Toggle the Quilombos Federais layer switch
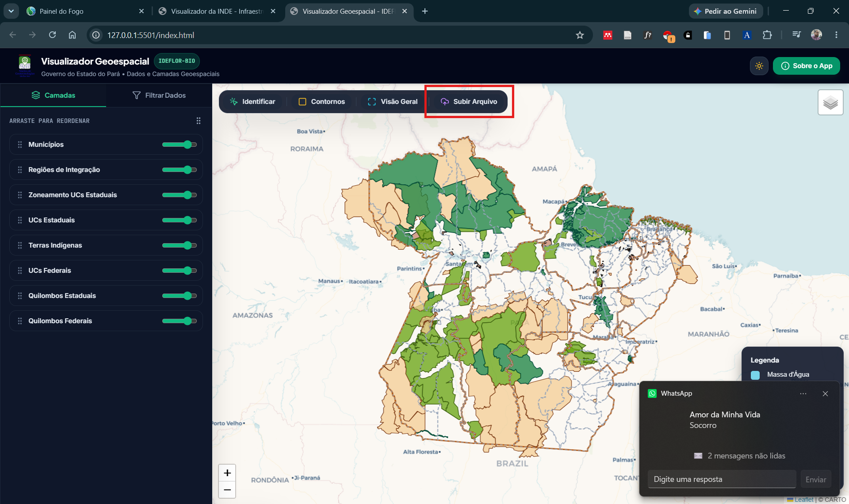The width and height of the screenshot is (849, 504). (x=179, y=321)
